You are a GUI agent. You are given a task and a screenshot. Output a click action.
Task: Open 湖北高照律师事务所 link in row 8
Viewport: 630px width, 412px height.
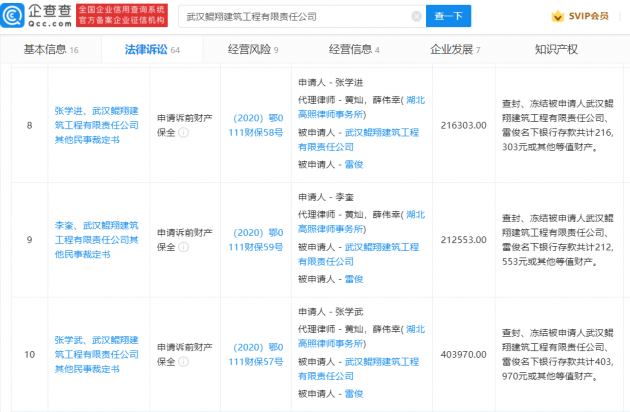coord(362,107)
